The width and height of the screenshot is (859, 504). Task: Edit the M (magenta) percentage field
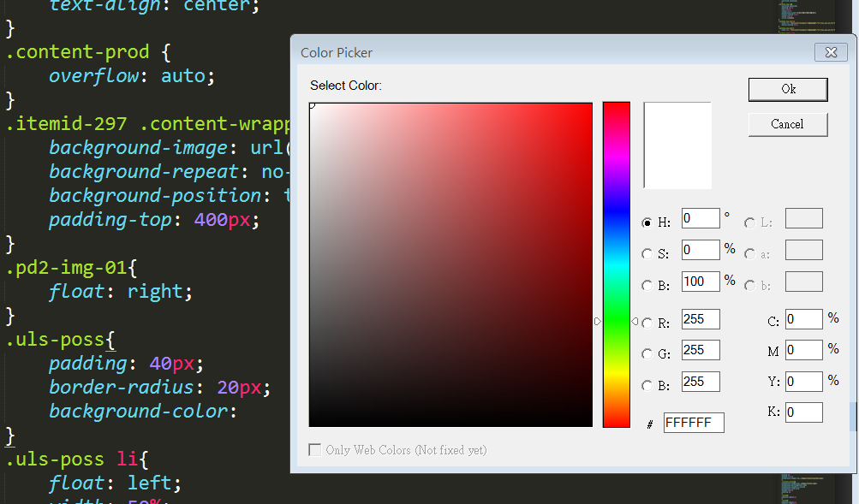803,349
